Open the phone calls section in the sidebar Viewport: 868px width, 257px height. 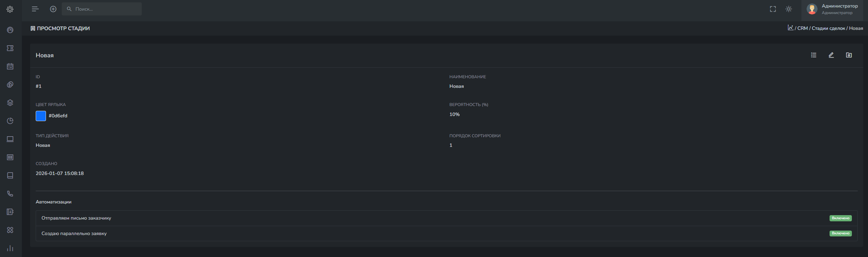(x=10, y=194)
